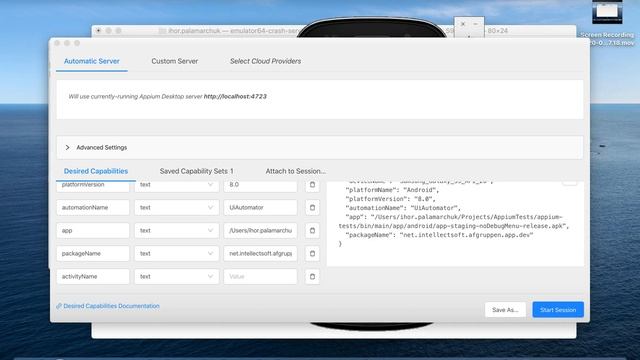Delete the activityName capability row
Screen dimensions: 640x360
point(312,277)
